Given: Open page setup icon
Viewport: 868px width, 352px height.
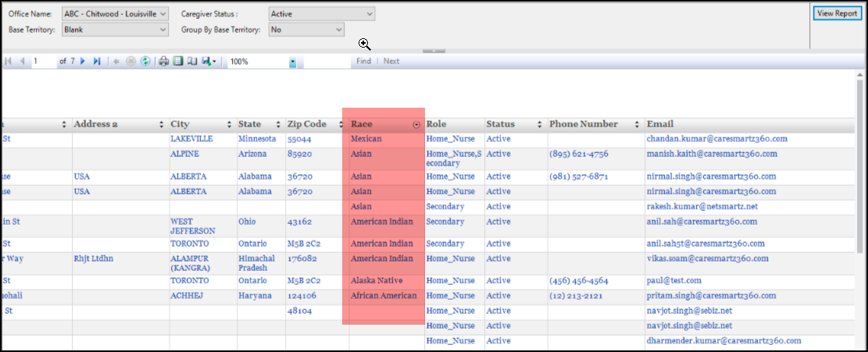Looking at the screenshot, I should (x=191, y=61).
